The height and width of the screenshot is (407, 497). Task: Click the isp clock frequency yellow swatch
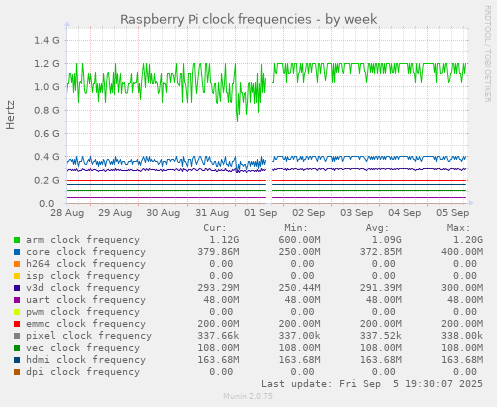[x=17, y=276]
